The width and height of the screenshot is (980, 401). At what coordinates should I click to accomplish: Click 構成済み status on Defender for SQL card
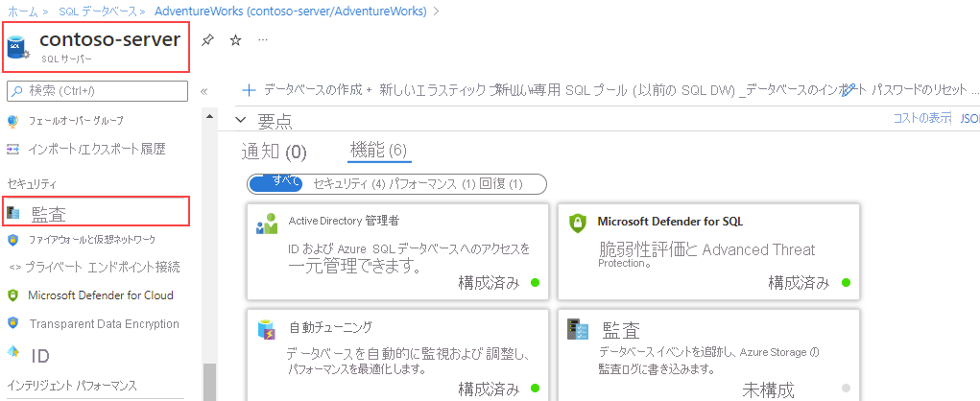click(x=799, y=282)
